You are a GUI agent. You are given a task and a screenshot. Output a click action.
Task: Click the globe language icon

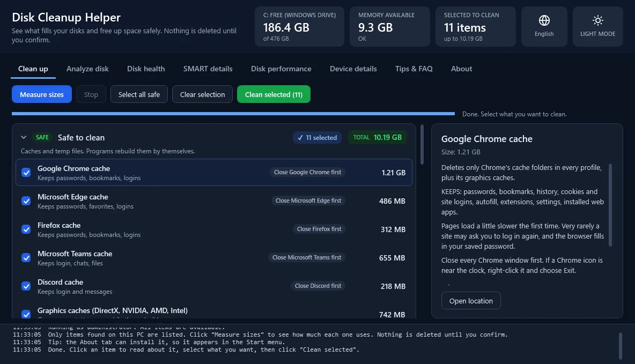coord(544,20)
